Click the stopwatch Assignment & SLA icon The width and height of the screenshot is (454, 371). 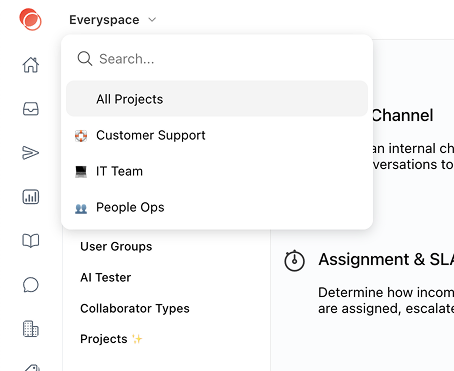[x=294, y=260]
